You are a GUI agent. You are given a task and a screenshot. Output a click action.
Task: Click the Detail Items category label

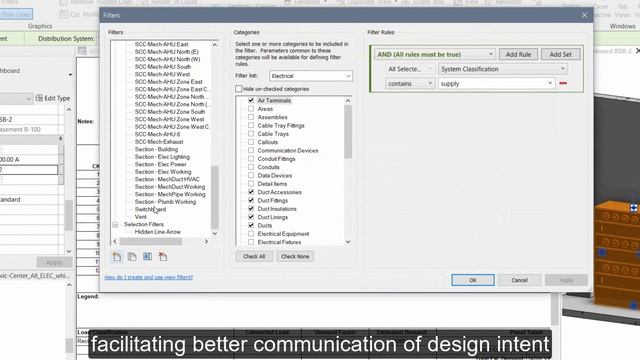point(272,184)
